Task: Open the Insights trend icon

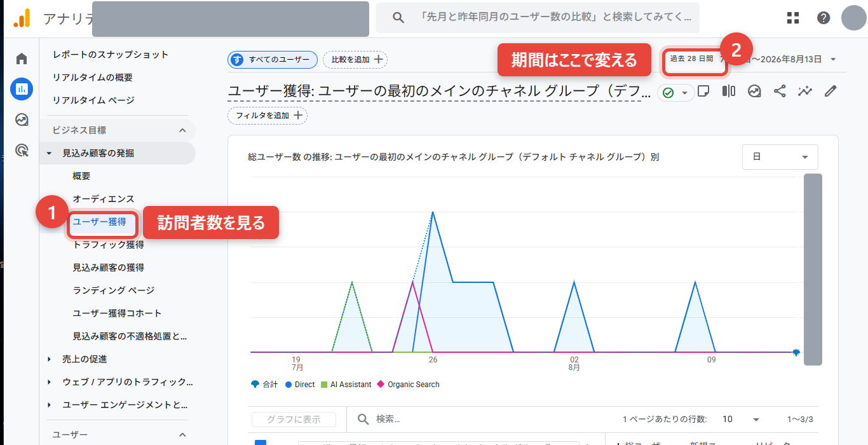Action: coord(754,92)
